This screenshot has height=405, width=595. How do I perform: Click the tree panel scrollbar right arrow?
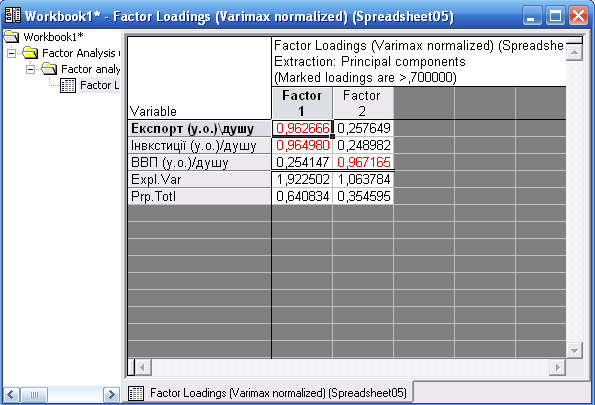click(x=111, y=395)
